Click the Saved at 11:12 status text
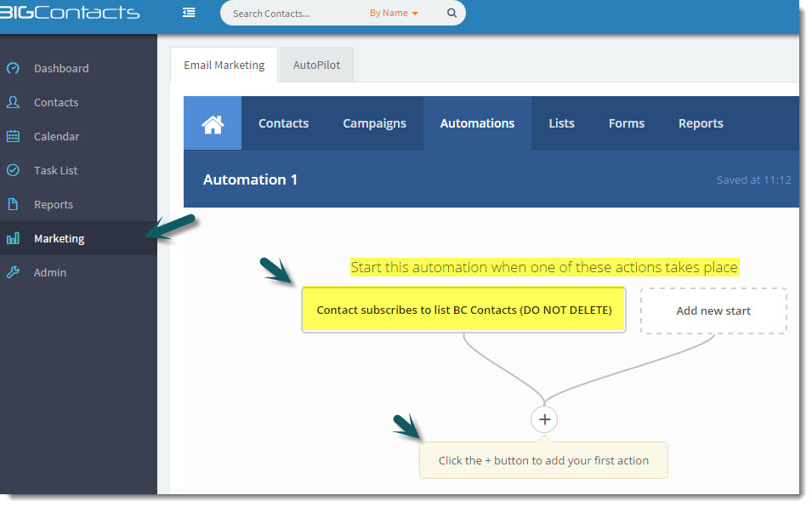 tap(753, 179)
